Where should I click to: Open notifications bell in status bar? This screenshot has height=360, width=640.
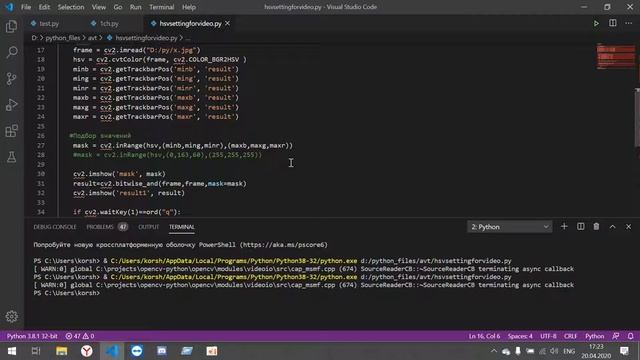(631, 336)
